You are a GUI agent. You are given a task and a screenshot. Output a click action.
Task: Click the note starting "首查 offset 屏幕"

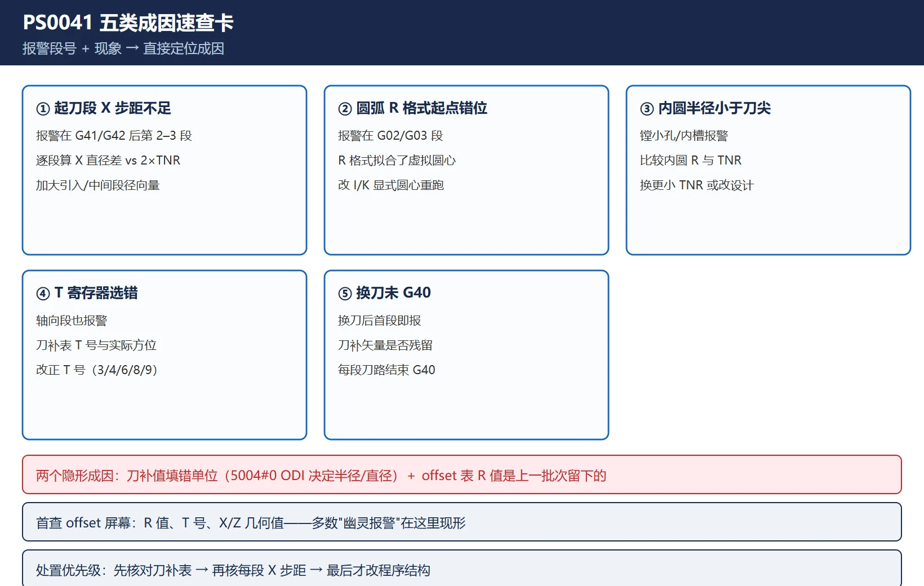tap(462, 522)
